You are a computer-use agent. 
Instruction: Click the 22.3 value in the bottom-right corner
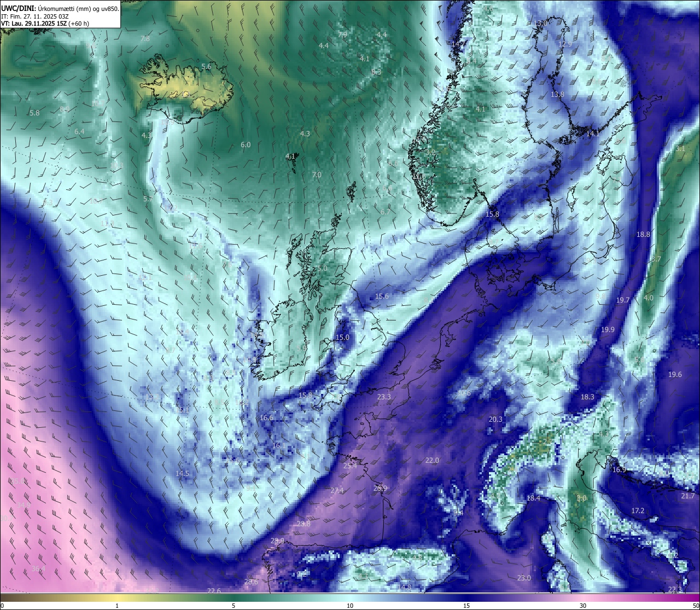coord(675,590)
